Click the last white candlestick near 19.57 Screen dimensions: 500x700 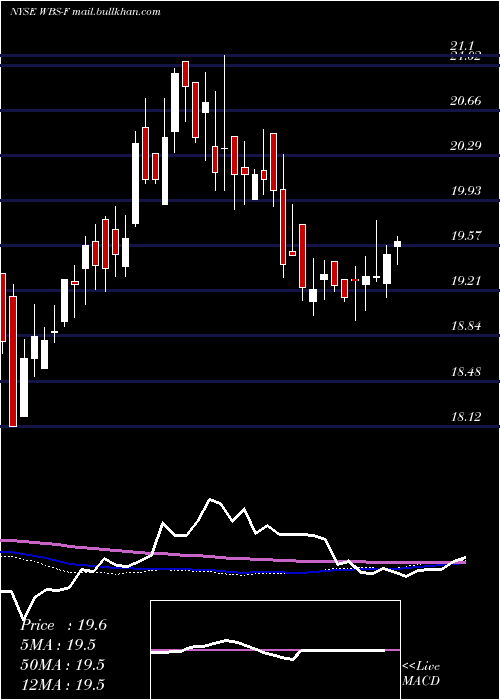point(397,244)
